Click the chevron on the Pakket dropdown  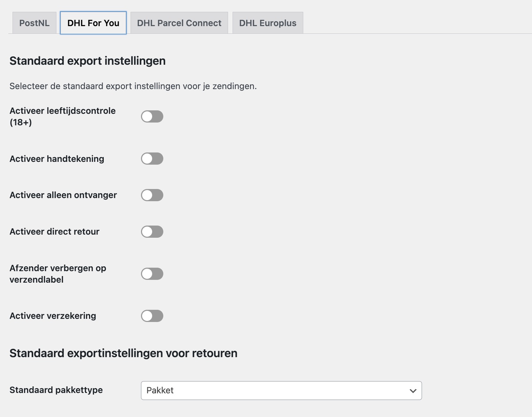click(413, 391)
